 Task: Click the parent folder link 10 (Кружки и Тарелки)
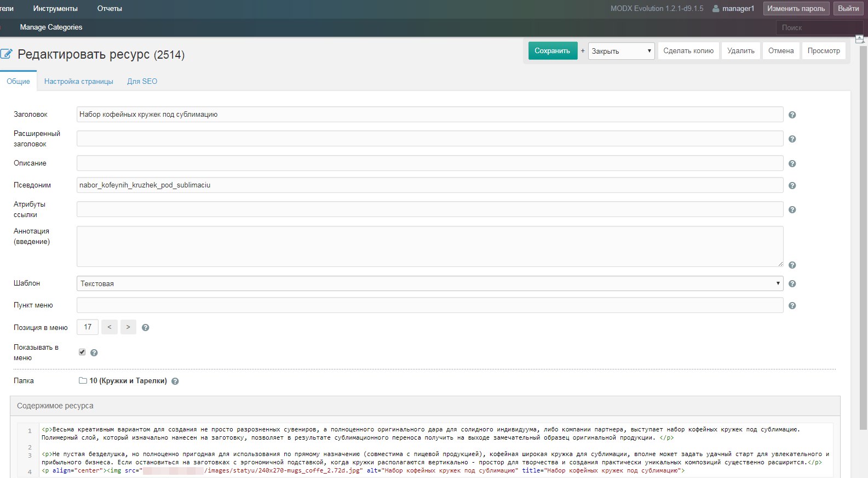tap(128, 381)
